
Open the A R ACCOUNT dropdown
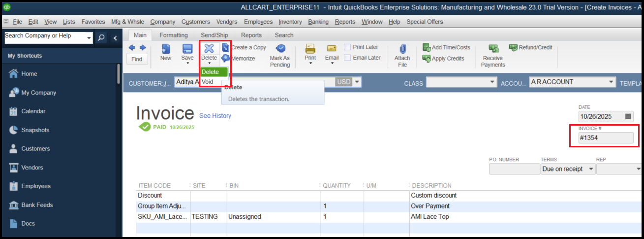point(611,82)
